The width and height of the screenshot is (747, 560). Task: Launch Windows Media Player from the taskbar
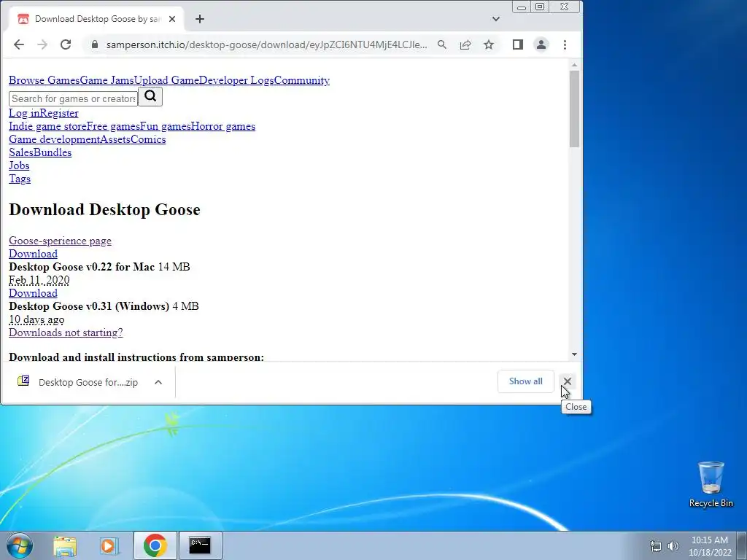click(109, 545)
